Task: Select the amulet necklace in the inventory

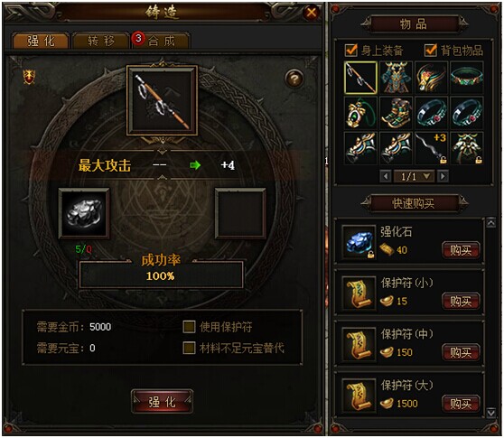Action: pyautogui.click(x=360, y=113)
